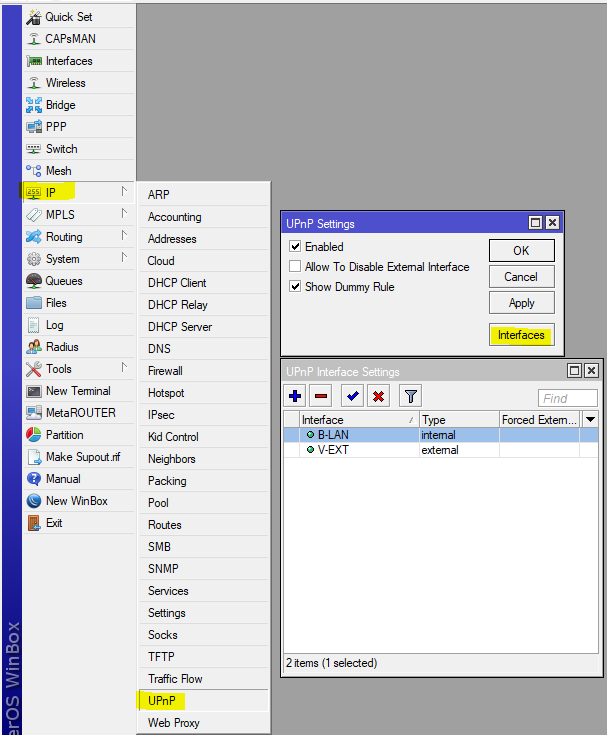
Task: Click the Forced Extern... column header
Action: pyautogui.click(x=540, y=420)
